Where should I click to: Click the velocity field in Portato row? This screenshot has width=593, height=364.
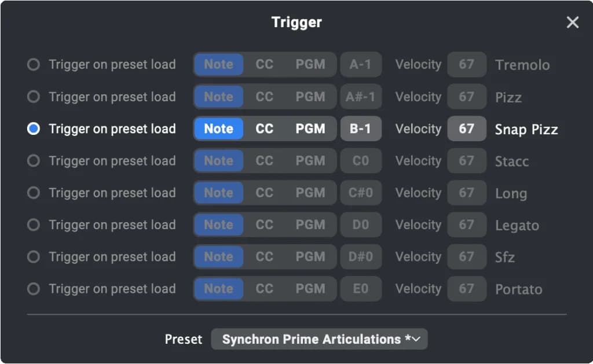coord(466,289)
